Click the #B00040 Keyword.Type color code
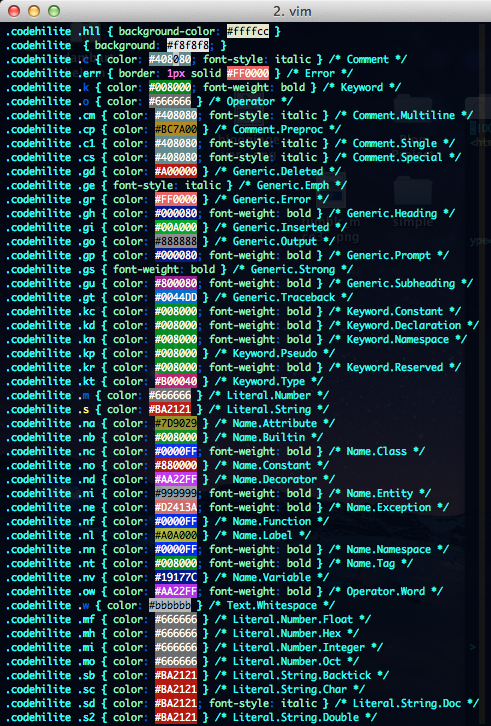 point(176,382)
